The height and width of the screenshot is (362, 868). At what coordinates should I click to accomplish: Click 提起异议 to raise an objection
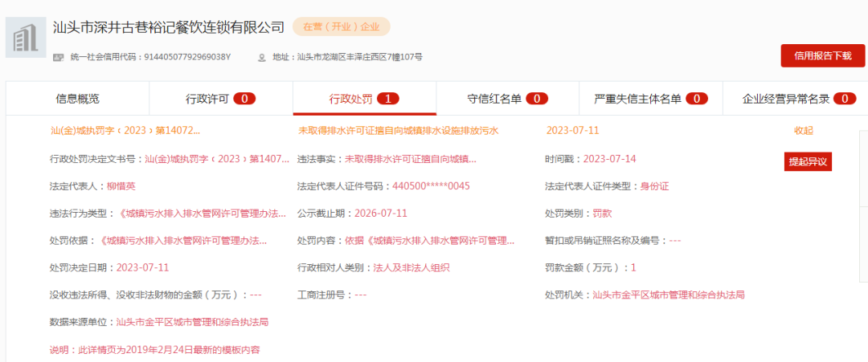pos(808,161)
